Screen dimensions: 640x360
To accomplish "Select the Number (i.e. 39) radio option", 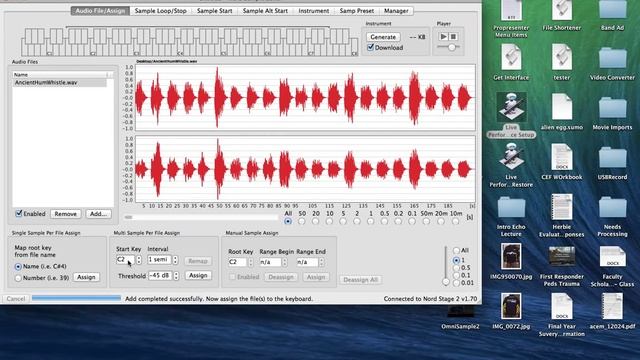I will click(x=18, y=278).
